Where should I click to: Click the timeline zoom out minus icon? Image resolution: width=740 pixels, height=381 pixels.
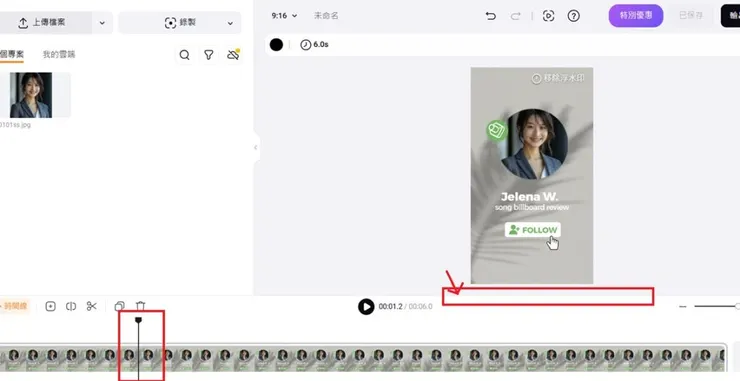coord(682,307)
